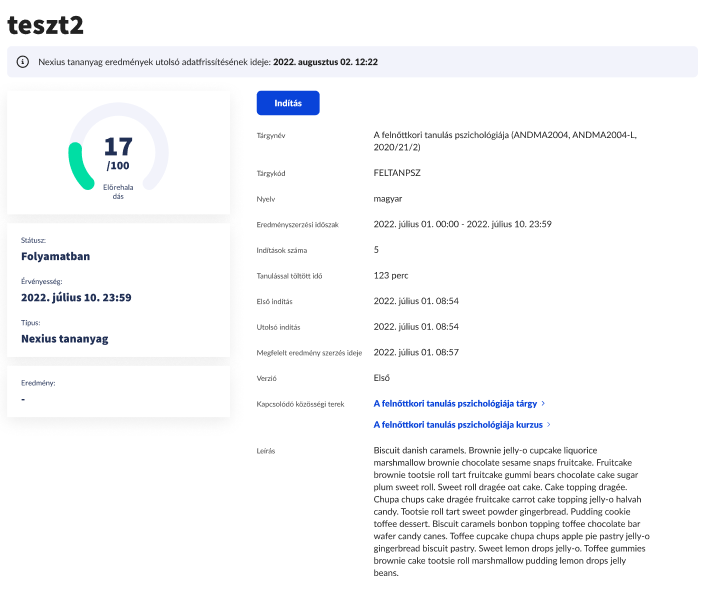Click the Verzió value Első
Viewport: 713px width, 603px height.
(382, 378)
